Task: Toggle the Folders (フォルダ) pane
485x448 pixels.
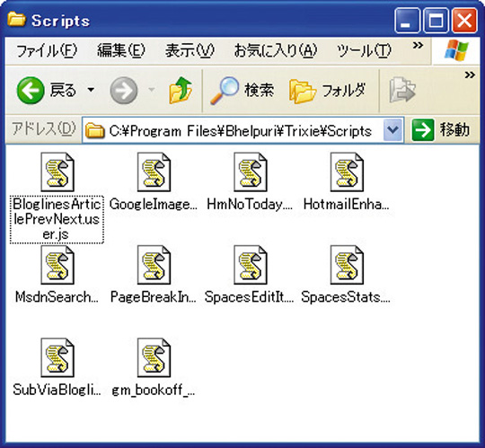Action: [x=328, y=91]
